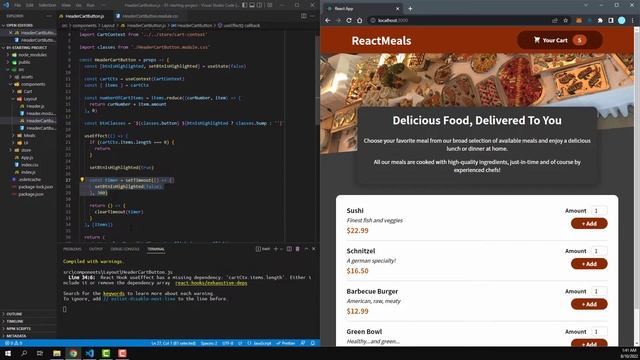The height and width of the screenshot is (360, 640).
Task: Click the Windows taskbar search icon
Action: coord(24,353)
